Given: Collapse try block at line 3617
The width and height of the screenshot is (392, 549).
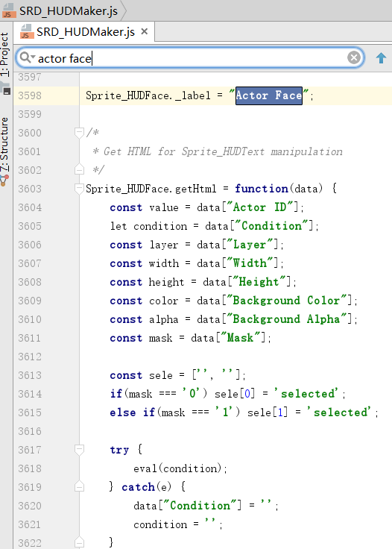Looking at the screenshot, I should point(80,450).
